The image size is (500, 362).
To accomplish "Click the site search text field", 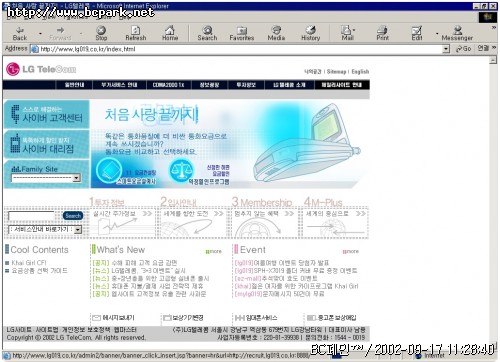I will tap(31, 216).
